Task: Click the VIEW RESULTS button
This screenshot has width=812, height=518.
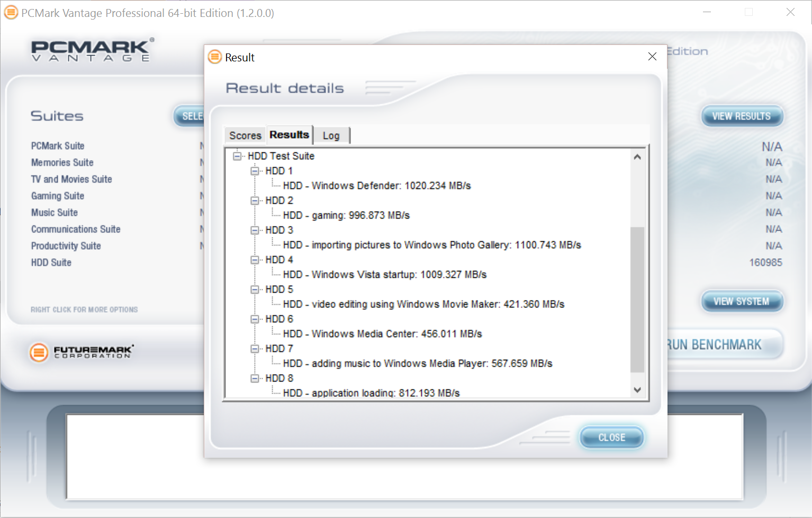Action: point(741,116)
